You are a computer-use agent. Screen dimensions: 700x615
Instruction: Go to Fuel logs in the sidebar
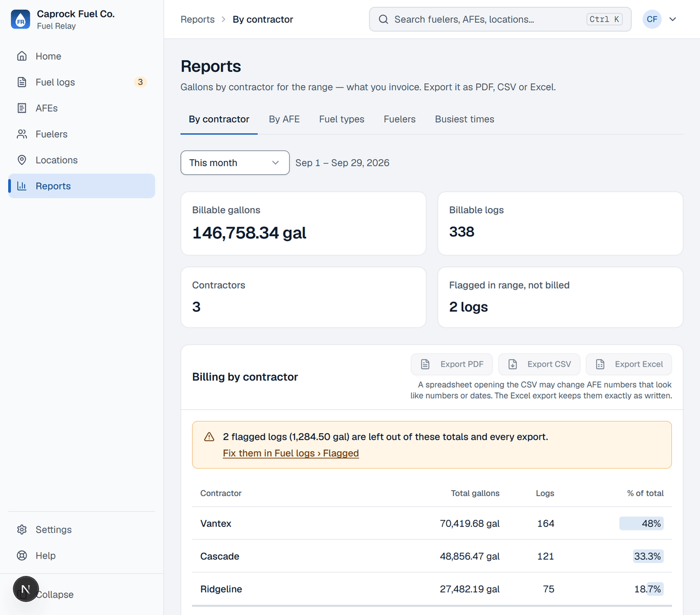click(x=82, y=82)
